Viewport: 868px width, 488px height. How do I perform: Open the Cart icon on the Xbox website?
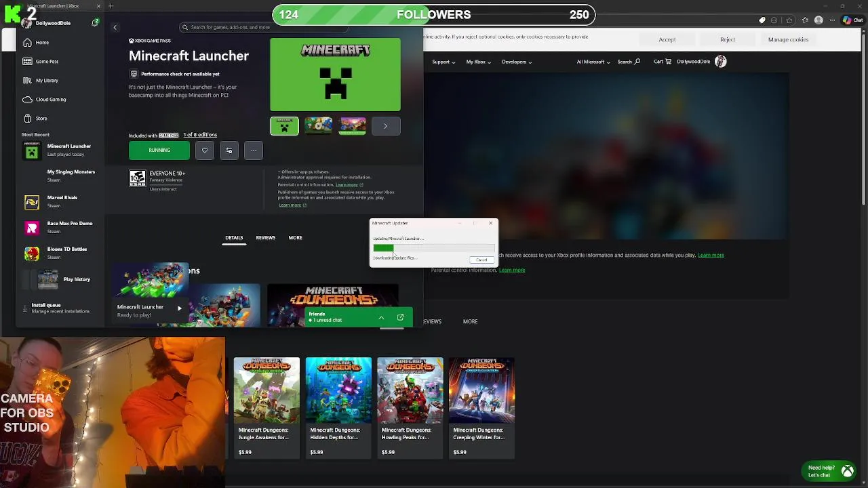(663, 62)
